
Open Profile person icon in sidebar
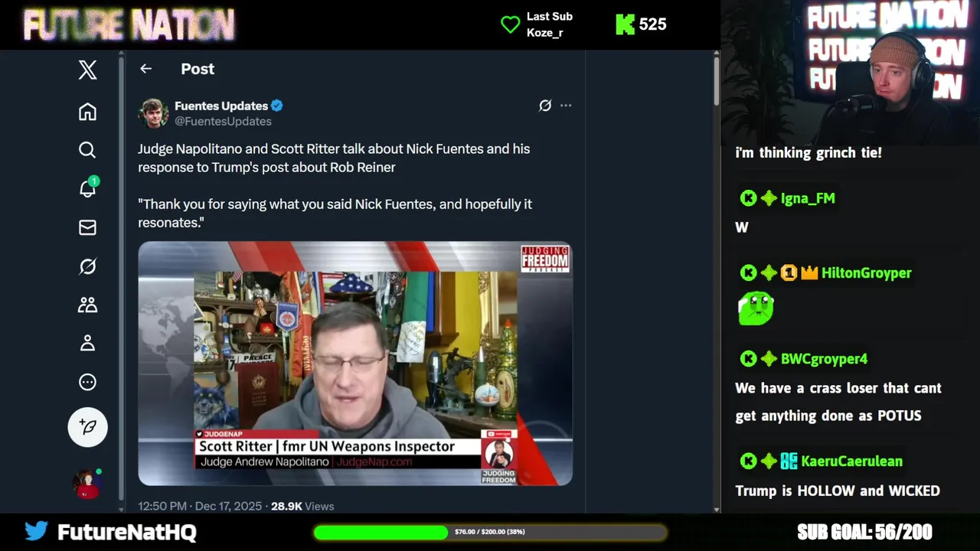87,343
